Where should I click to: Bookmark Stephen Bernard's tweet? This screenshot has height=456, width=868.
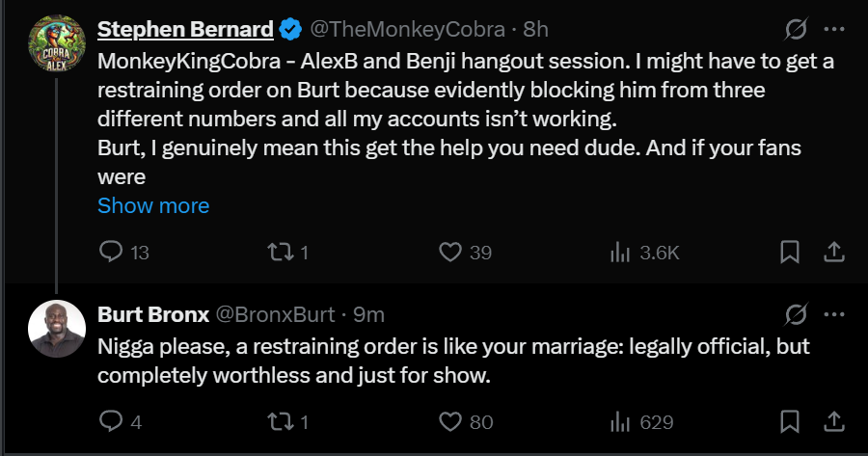click(x=789, y=253)
